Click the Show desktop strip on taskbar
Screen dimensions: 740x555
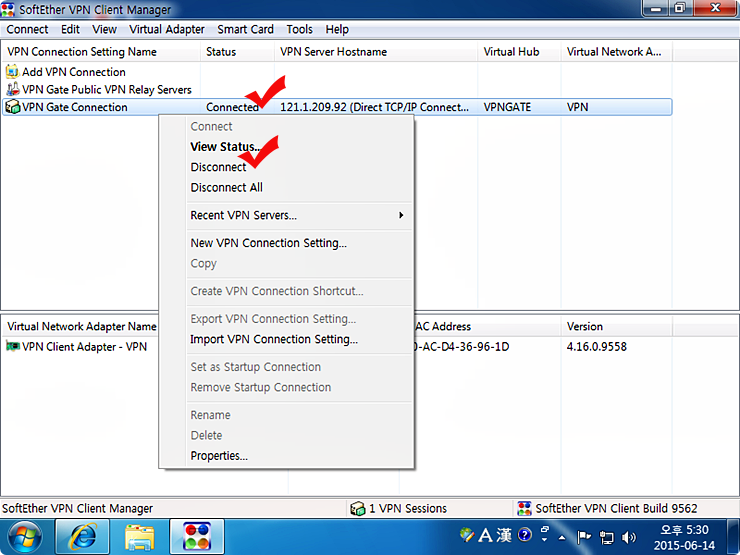point(734,537)
